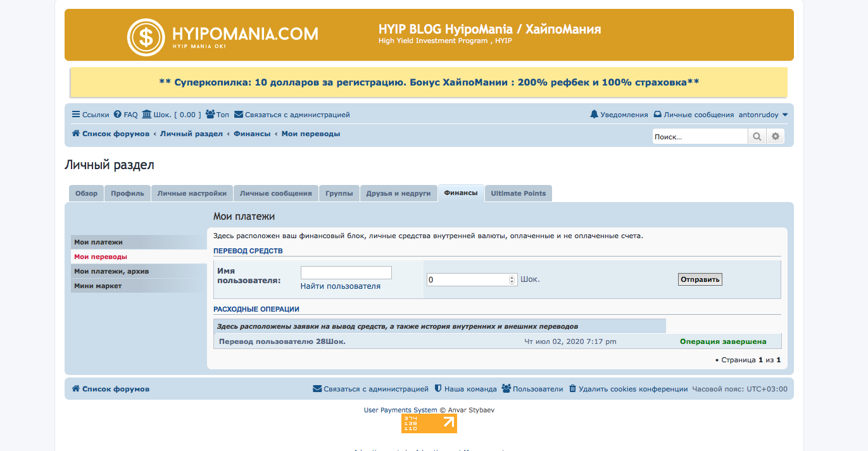Screen dimensions: 868x451
Task: Switch to the Профиль tab
Action: (x=127, y=193)
